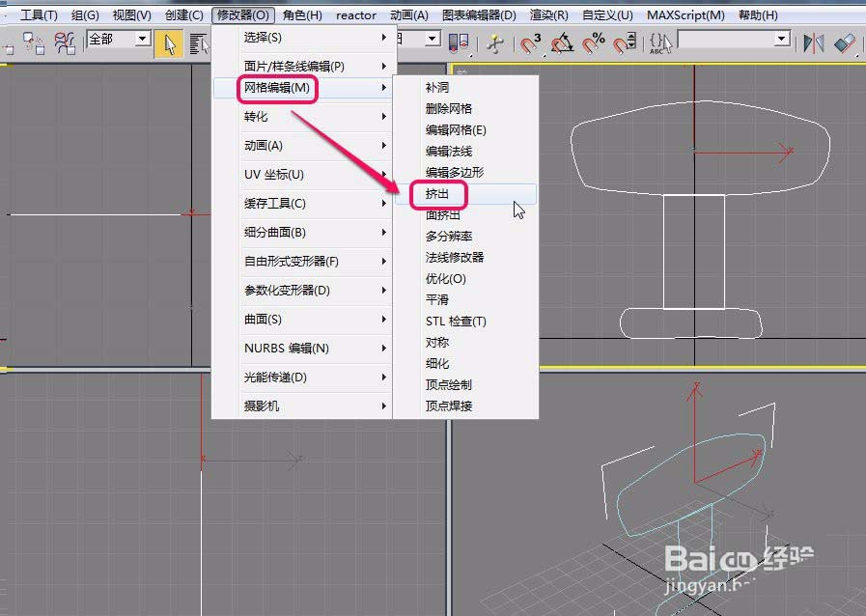Click the Use Pivot Point Center icon
The width and height of the screenshot is (866, 616).
coord(459,42)
